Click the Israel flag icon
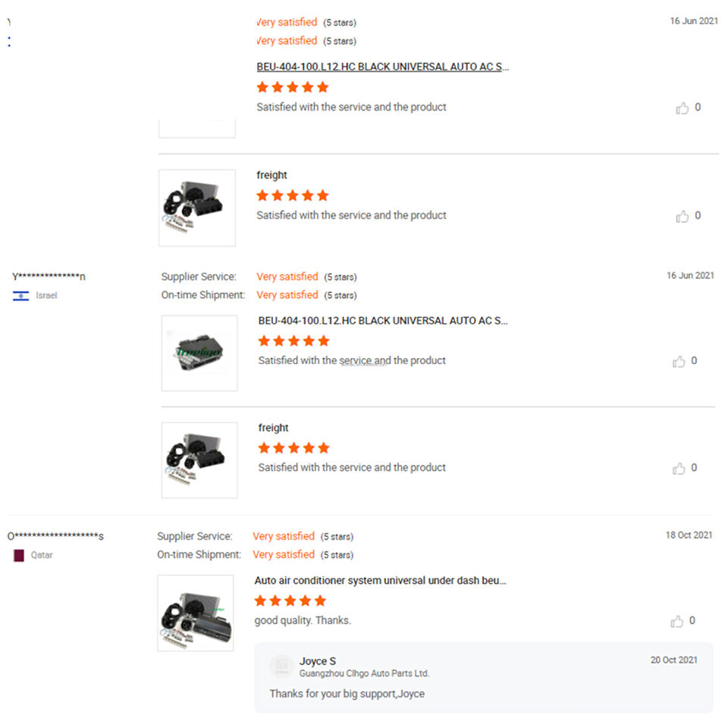The height and width of the screenshot is (728, 728). (20, 296)
